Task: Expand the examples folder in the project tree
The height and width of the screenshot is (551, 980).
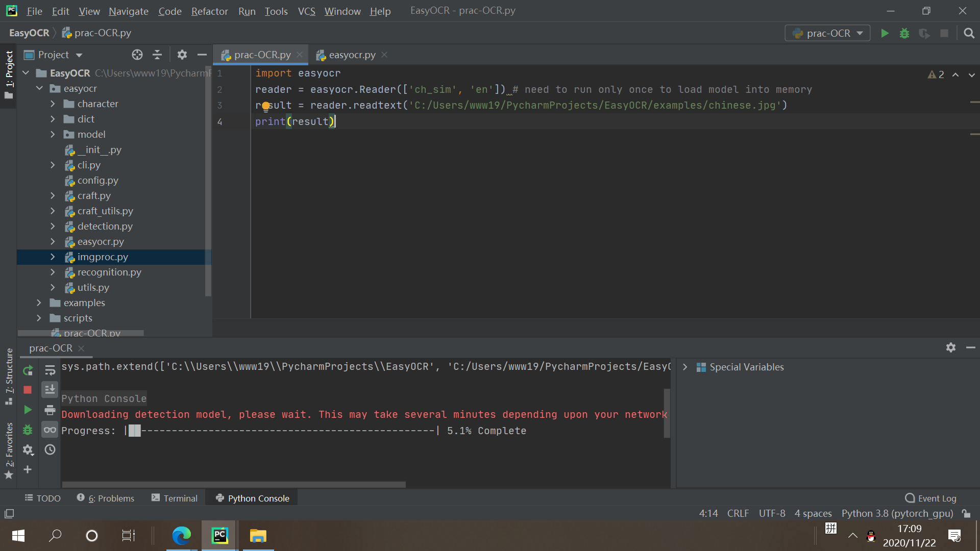Action: click(39, 303)
